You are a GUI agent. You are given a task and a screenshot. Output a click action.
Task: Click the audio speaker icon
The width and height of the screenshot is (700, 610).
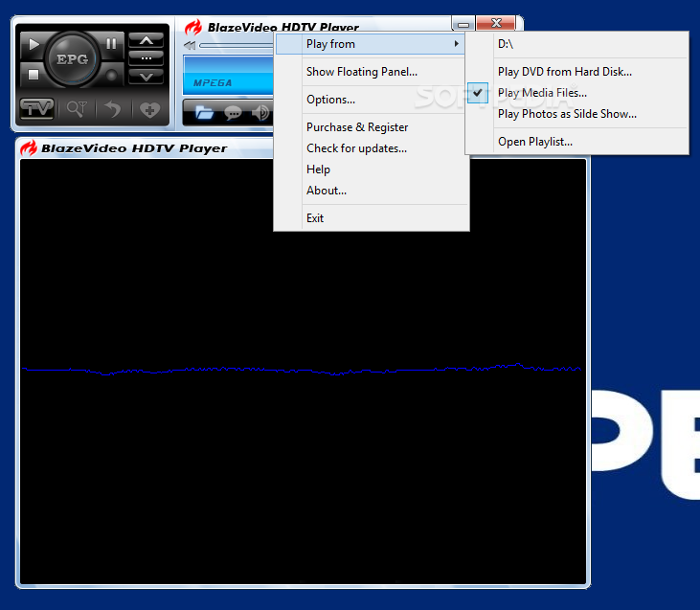(260, 113)
